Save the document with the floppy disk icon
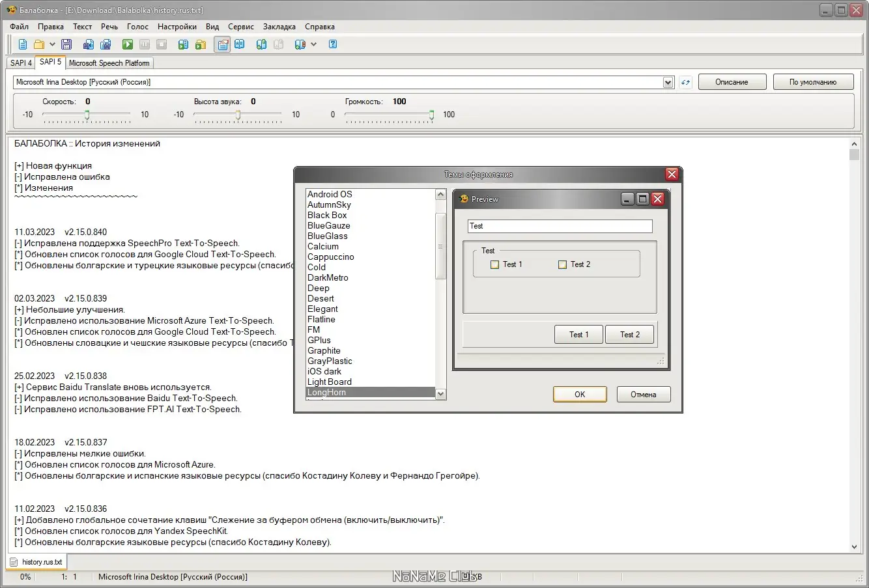This screenshot has height=588, width=869. pyautogui.click(x=66, y=44)
